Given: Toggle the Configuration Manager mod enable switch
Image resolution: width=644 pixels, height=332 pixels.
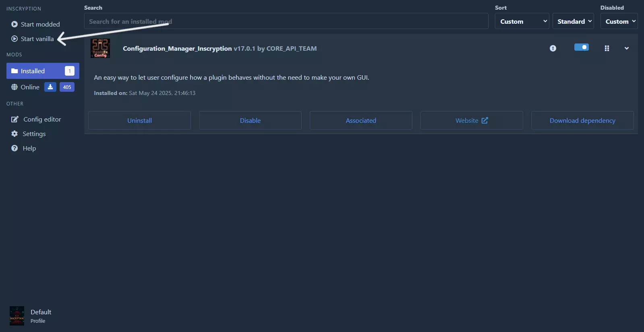Looking at the screenshot, I should [x=582, y=47].
